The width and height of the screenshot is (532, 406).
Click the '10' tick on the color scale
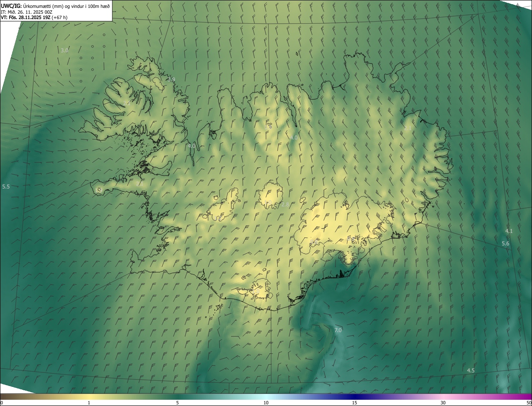pos(266,403)
